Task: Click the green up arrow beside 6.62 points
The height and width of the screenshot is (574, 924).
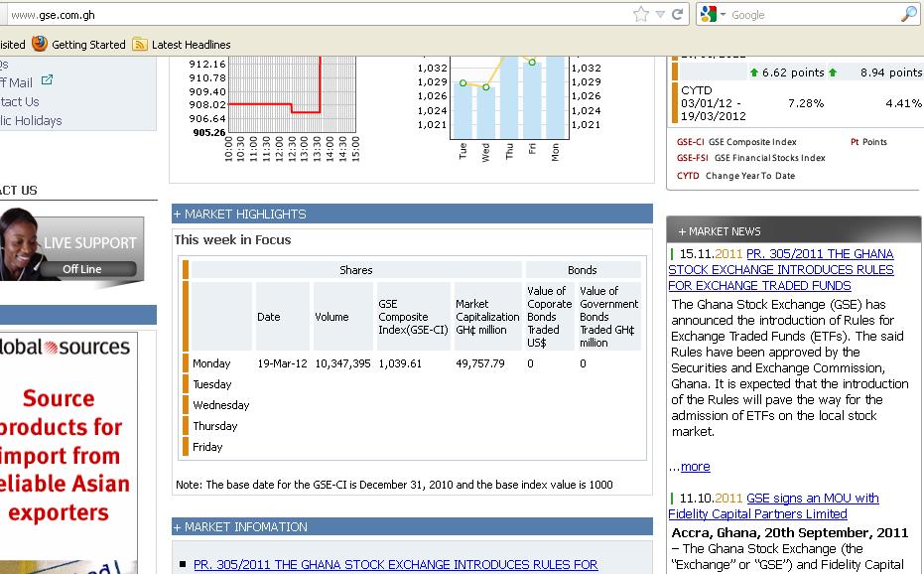Action: coord(753,72)
